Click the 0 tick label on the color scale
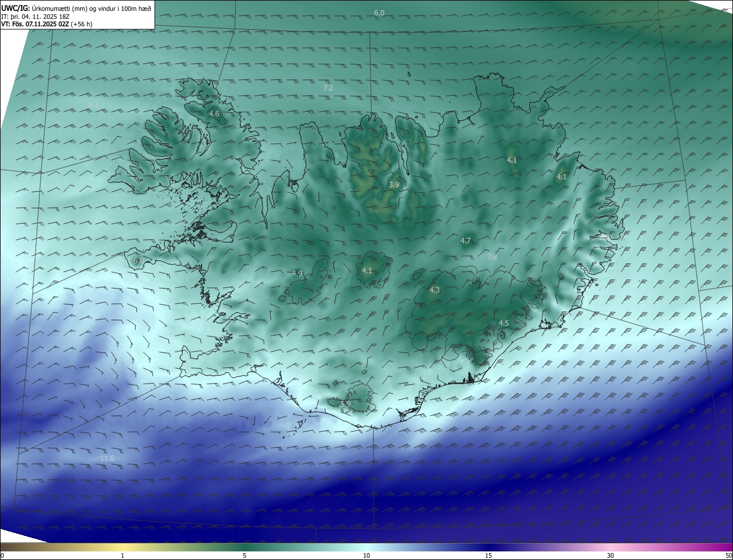 pyautogui.click(x=2, y=555)
